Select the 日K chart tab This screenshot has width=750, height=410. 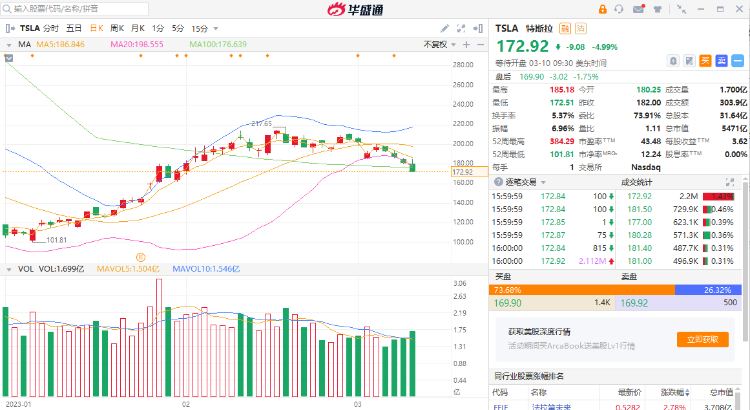click(97, 29)
